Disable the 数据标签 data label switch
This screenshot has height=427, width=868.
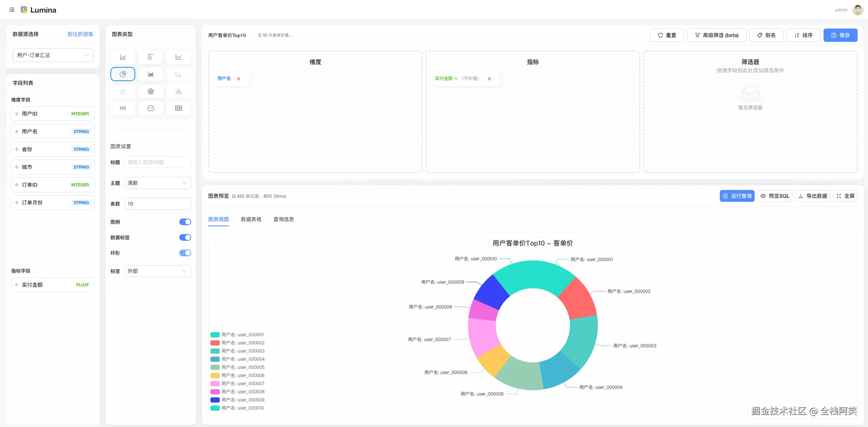click(185, 237)
